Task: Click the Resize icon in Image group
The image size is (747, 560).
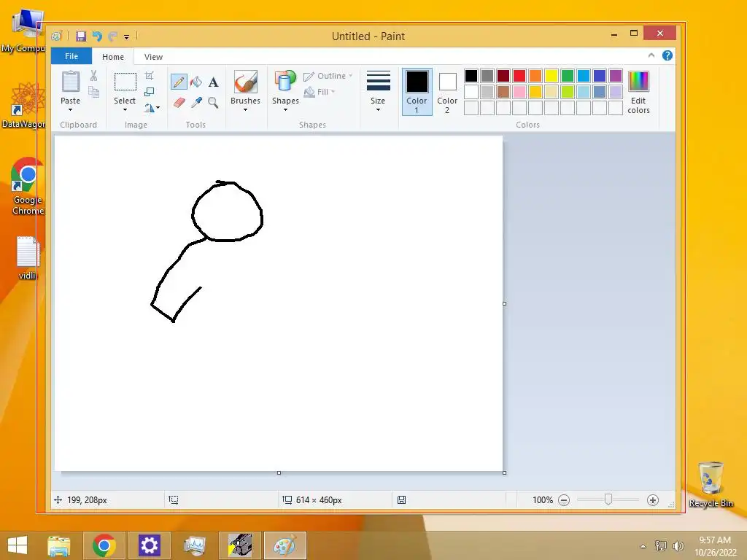Action: point(149,92)
